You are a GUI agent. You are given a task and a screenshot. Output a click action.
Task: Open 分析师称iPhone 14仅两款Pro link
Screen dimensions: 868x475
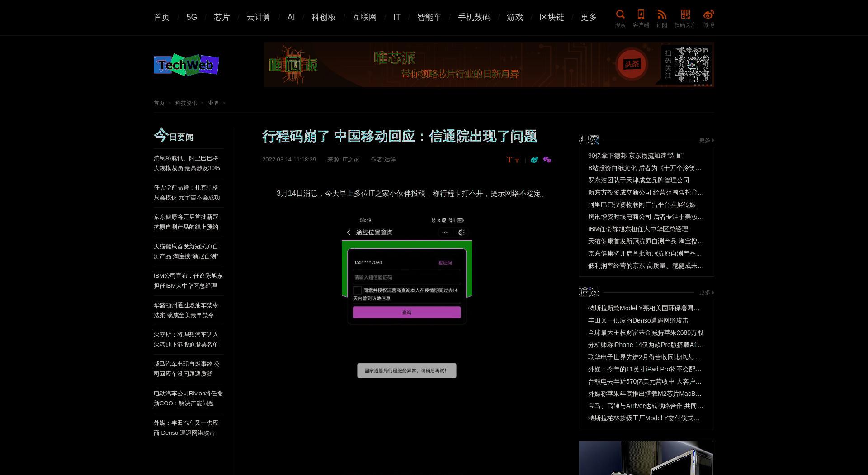pos(646,345)
